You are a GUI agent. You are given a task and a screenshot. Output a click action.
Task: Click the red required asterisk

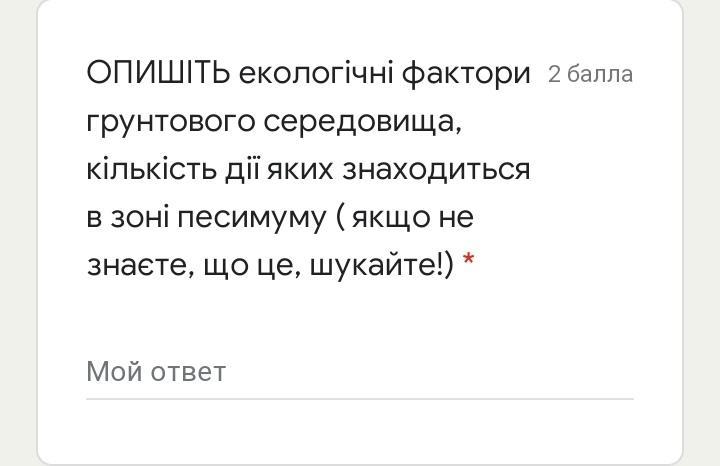(x=469, y=265)
